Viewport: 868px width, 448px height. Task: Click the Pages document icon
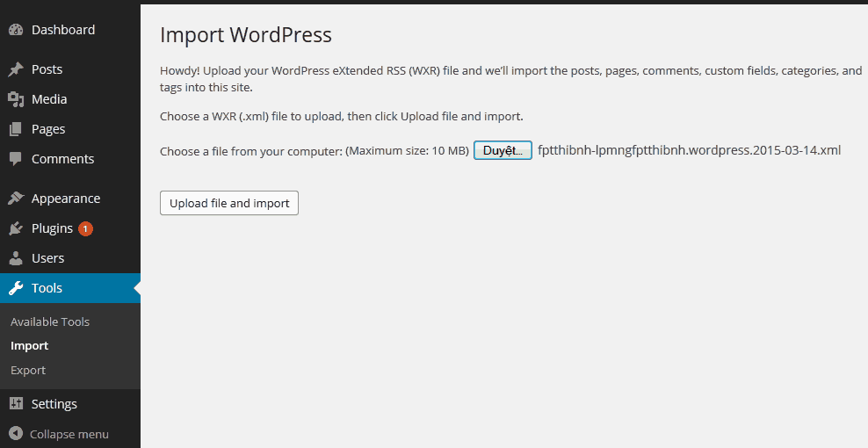(16, 129)
